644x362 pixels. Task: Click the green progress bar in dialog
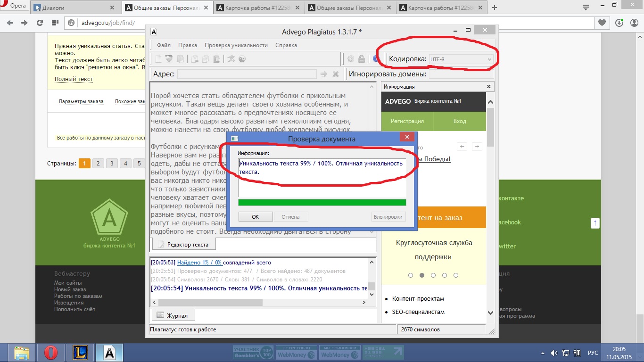point(322,203)
